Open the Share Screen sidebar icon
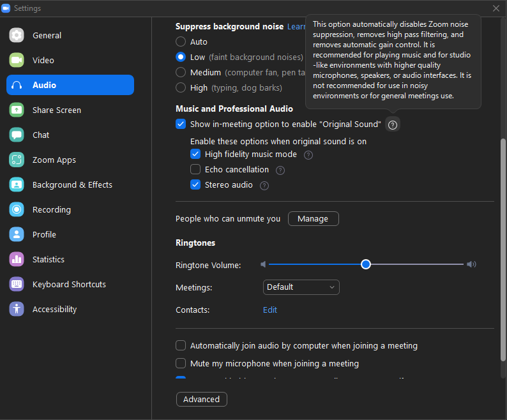The height and width of the screenshot is (420, 507). (17, 110)
